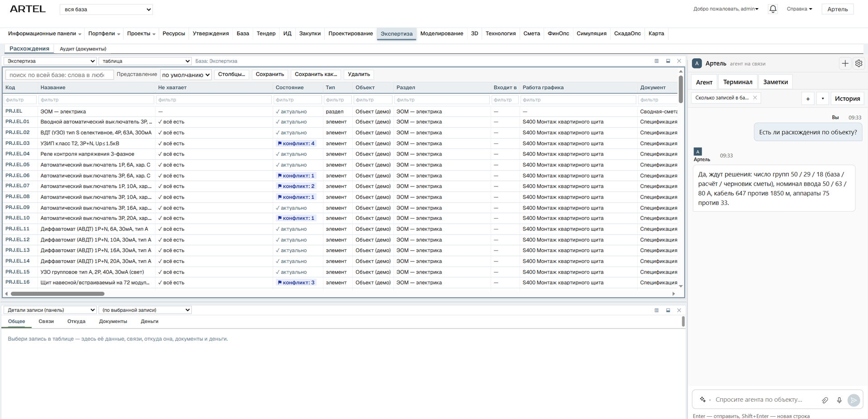
Task: Click the large plus icon beside agent header
Action: 845,63
